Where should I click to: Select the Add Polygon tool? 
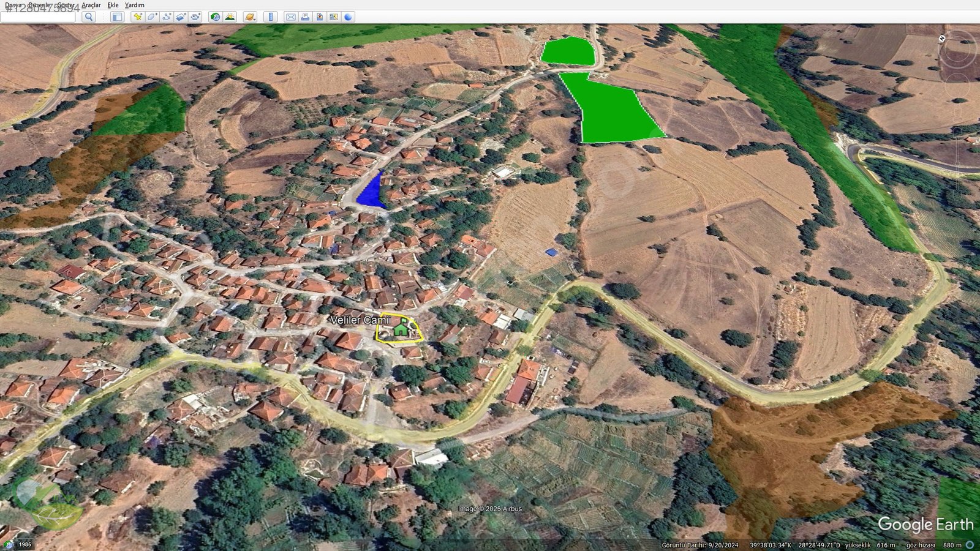[152, 17]
